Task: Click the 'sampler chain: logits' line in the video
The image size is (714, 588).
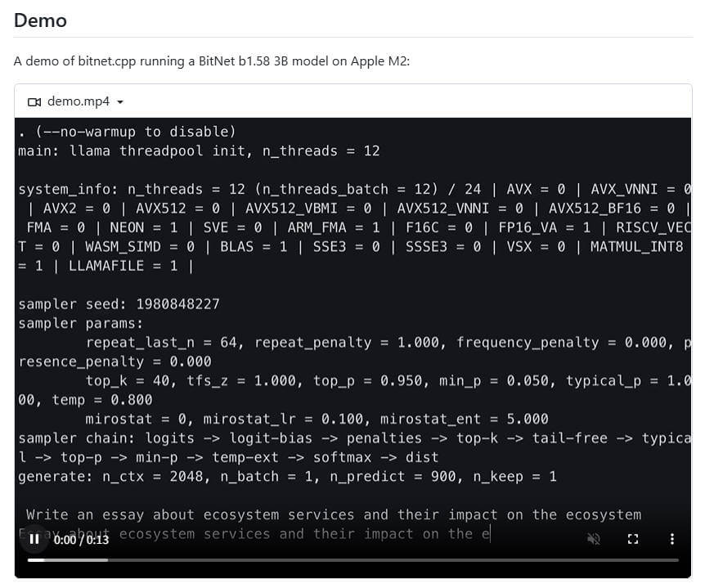Action: [x=354, y=438]
